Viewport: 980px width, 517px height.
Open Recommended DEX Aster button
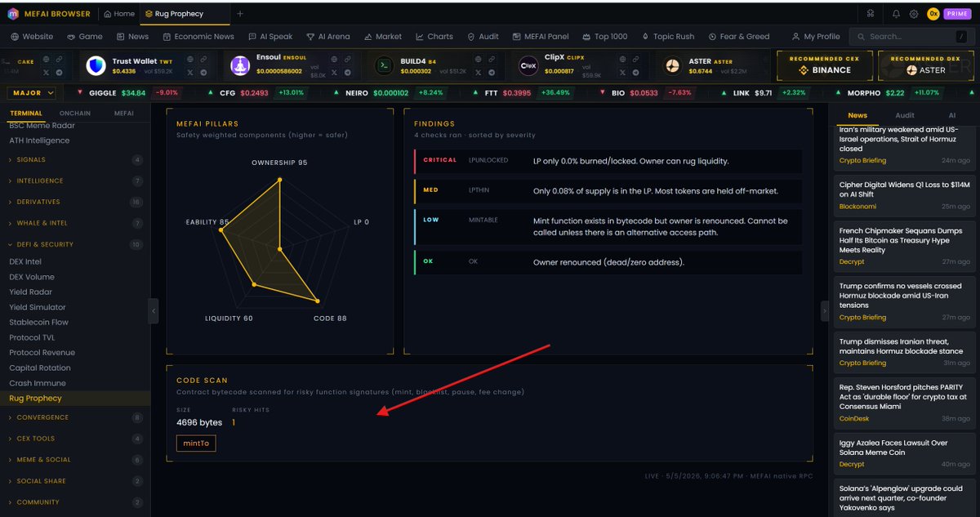pyautogui.click(x=925, y=65)
